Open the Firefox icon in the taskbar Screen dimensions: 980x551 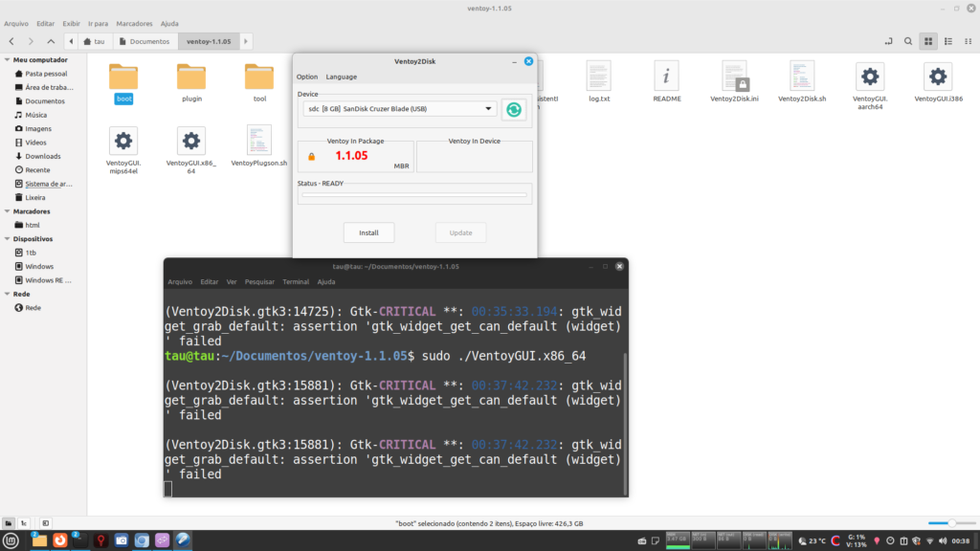coord(60,540)
